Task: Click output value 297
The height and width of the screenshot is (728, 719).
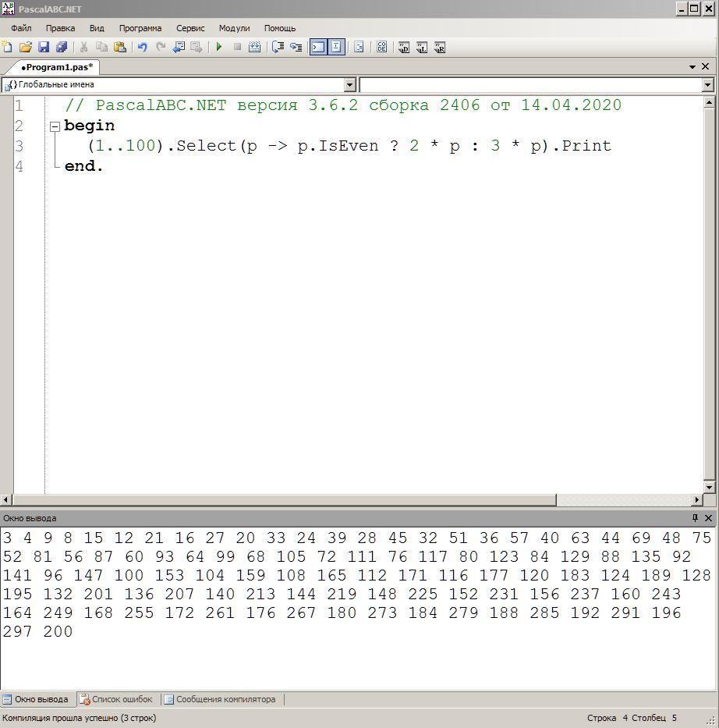Action: pyautogui.click(x=18, y=631)
